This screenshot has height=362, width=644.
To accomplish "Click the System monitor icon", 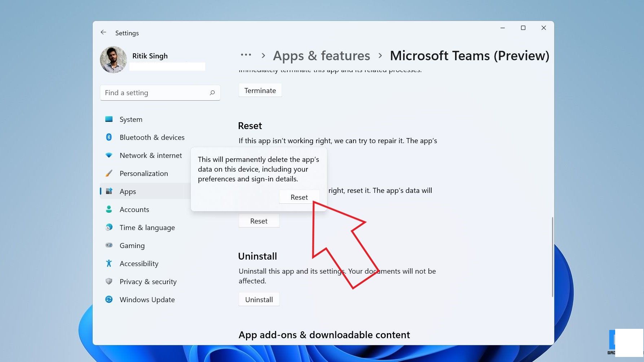I will pos(109,119).
